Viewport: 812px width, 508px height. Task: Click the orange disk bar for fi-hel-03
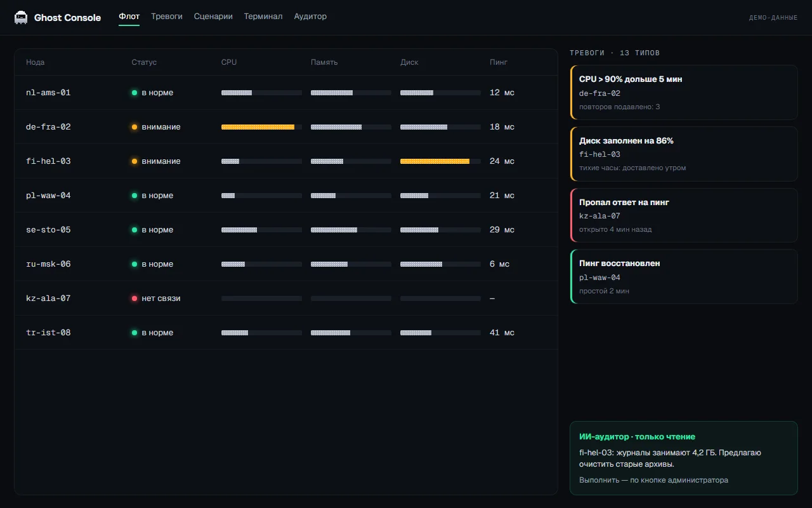click(x=440, y=161)
